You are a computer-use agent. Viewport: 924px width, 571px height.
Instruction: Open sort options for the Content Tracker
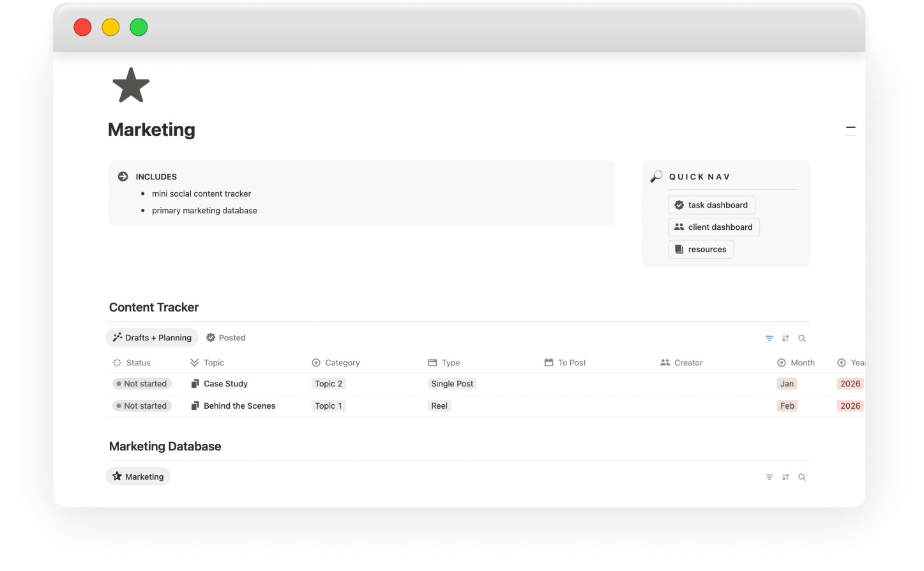tap(785, 338)
